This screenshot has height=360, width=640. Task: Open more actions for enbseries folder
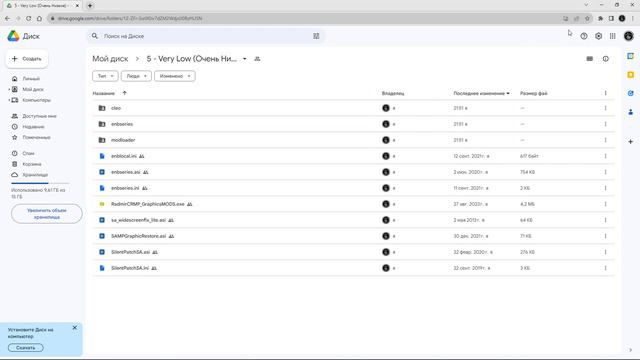(x=605, y=124)
